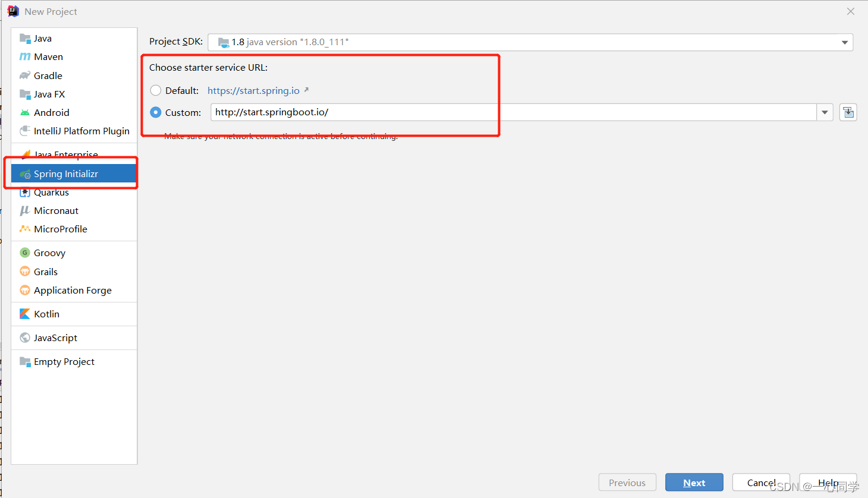Click the Spring Initializr leaf icon

click(25, 174)
